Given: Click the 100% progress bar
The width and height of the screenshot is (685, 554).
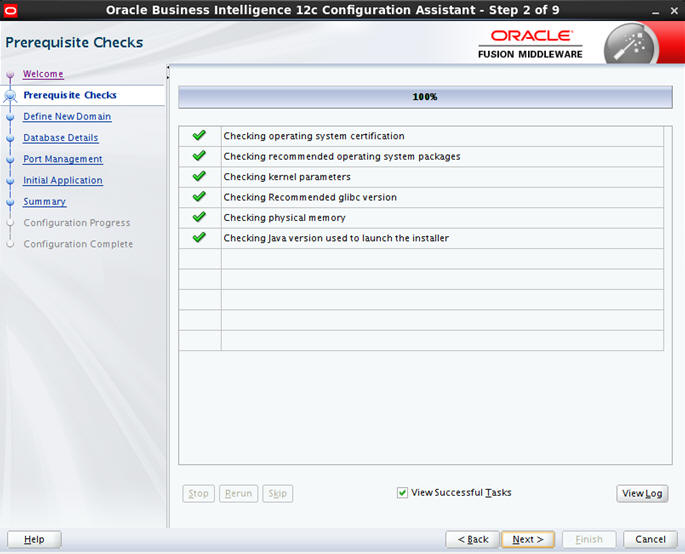Looking at the screenshot, I should (x=425, y=97).
